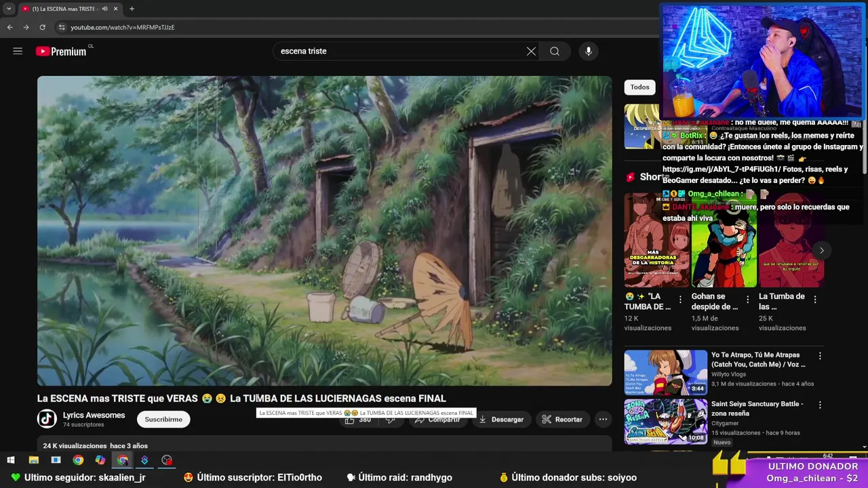Open the Yo Te Atrapo video thumbnail

click(x=665, y=372)
